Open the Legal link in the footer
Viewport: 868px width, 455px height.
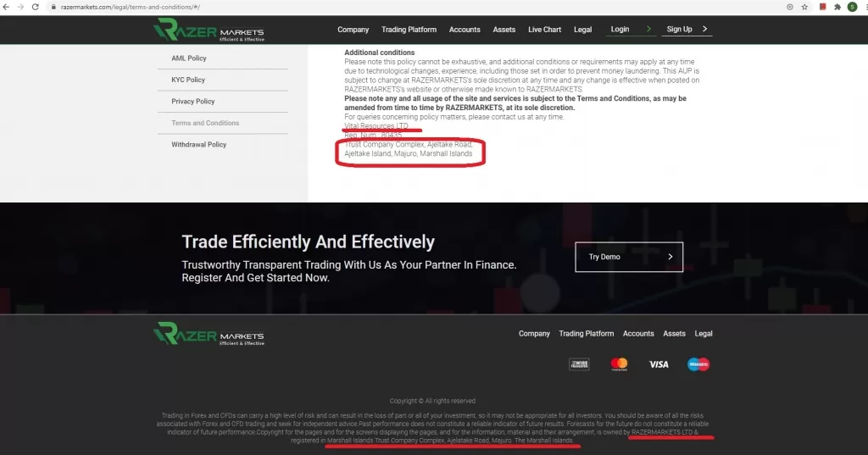click(x=704, y=334)
